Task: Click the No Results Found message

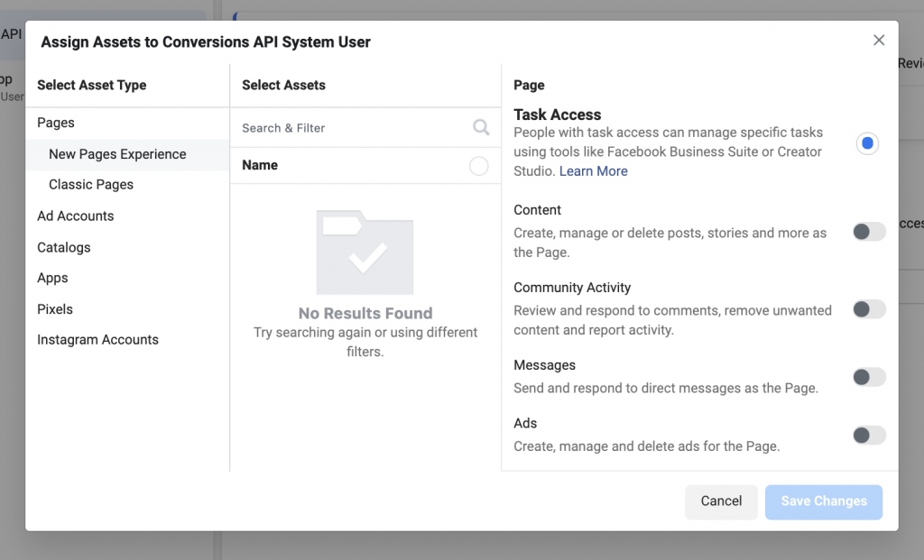Action: coord(365,313)
